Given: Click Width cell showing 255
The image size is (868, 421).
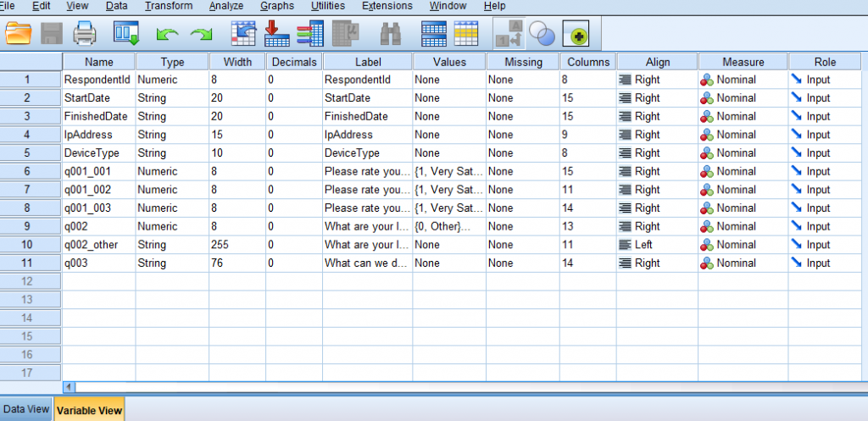Looking at the screenshot, I should click(237, 245).
